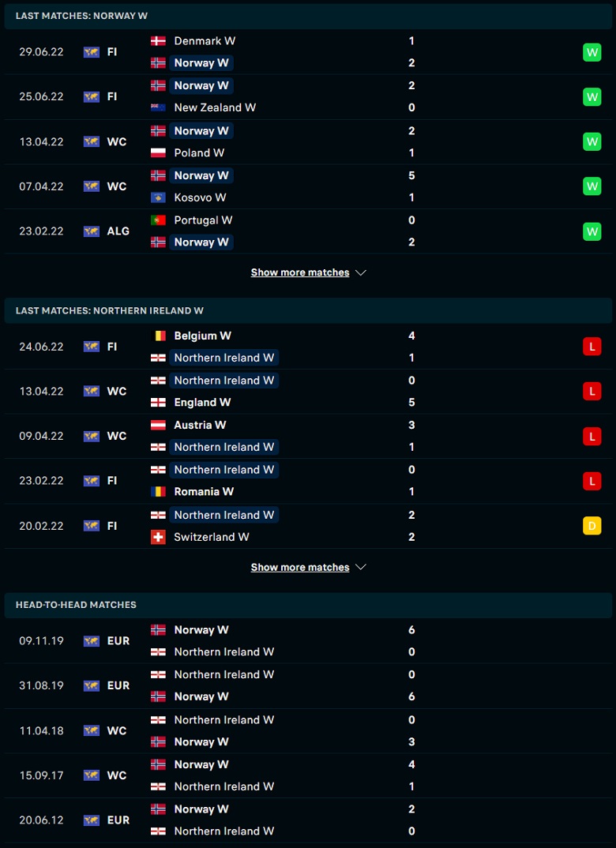The height and width of the screenshot is (848, 616).
Task: Click the Denmark W flag icon
Action: coord(158,40)
